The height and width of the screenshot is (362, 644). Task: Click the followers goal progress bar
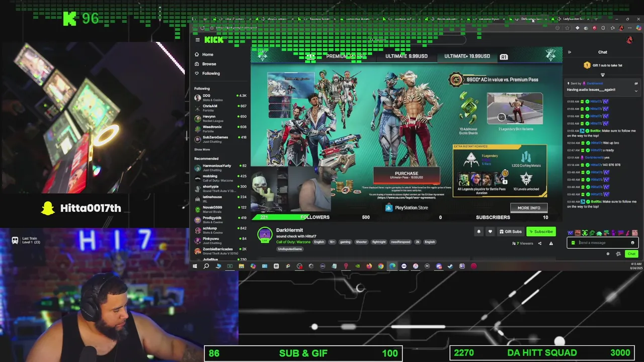click(x=314, y=217)
